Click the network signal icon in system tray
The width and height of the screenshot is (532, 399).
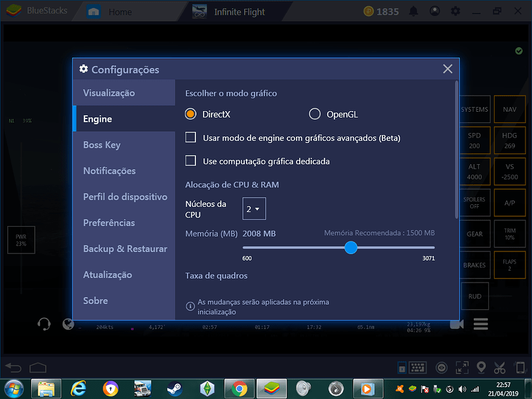click(x=475, y=389)
